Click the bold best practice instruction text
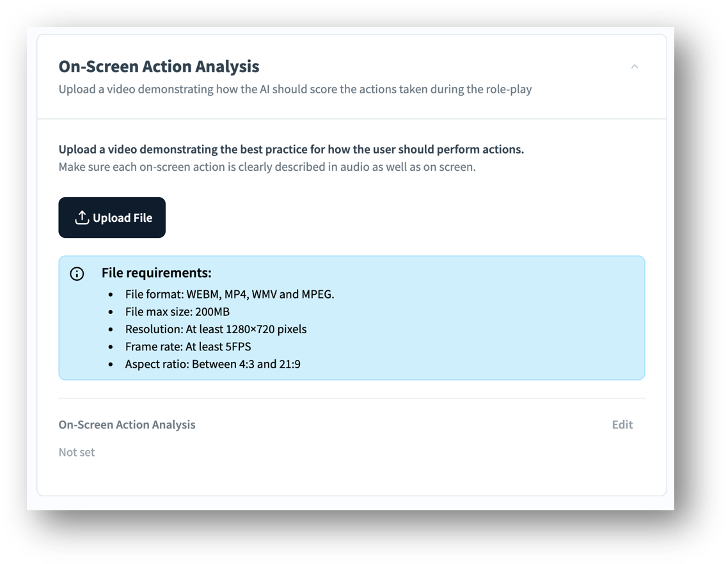The height and width of the screenshot is (564, 728). (x=291, y=150)
